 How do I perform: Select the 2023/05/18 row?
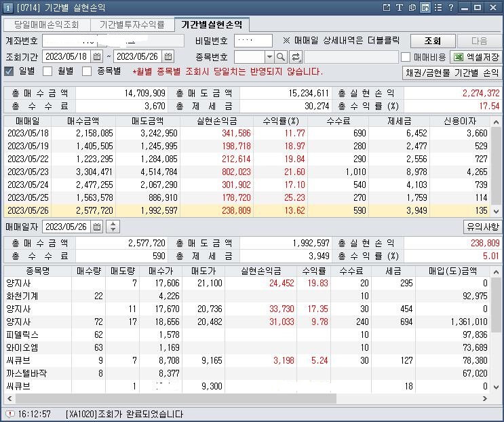tap(247, 133)
